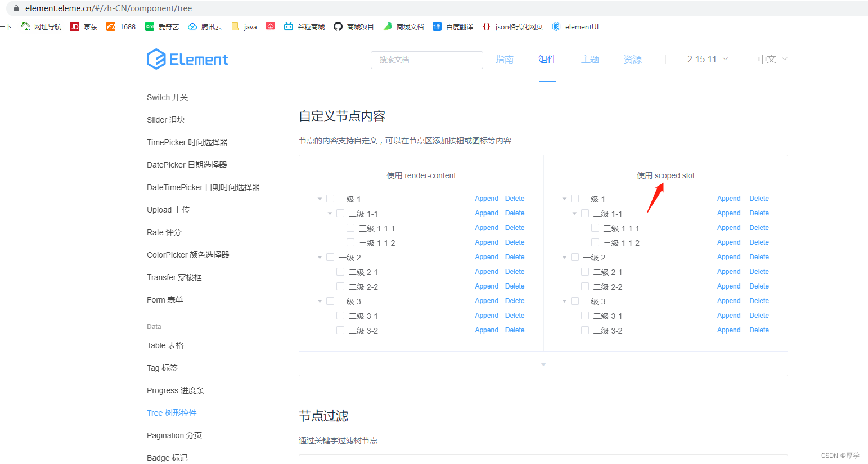Open the 商城文档 bookmark
This screenshot has height=464, width=868.
pyautogui.click(x=403, y=26)
